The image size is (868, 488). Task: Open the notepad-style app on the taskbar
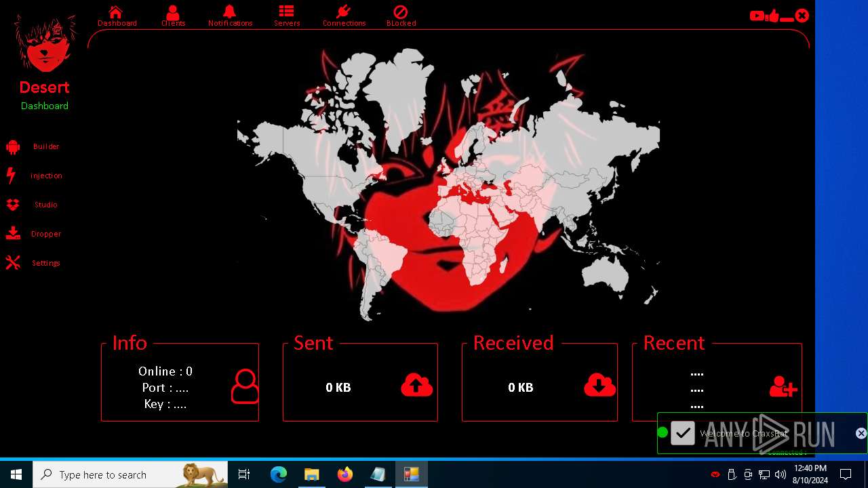[378, 474]
